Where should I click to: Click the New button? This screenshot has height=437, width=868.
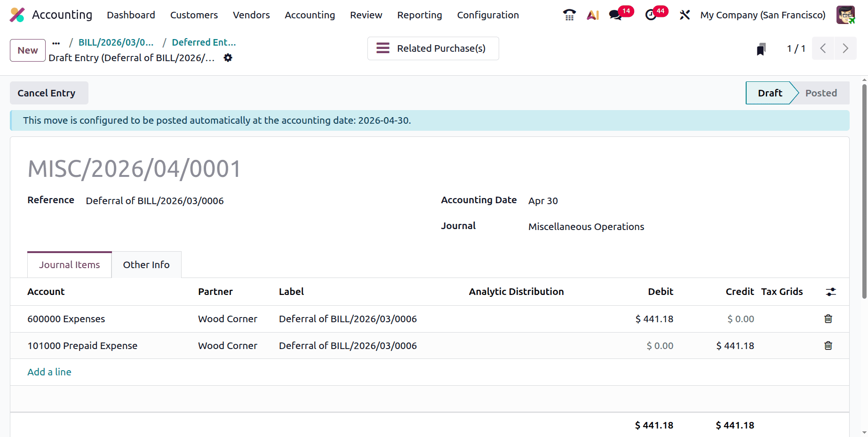[x=28, y=50]
